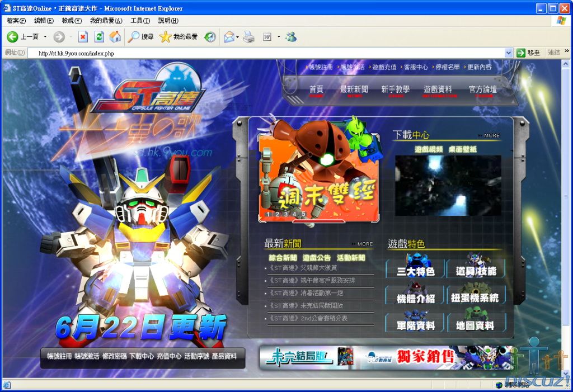Stop page loading with red X icon
This screenshot has width=573, height=392.
pyautogui.click(x=83, y=36)
